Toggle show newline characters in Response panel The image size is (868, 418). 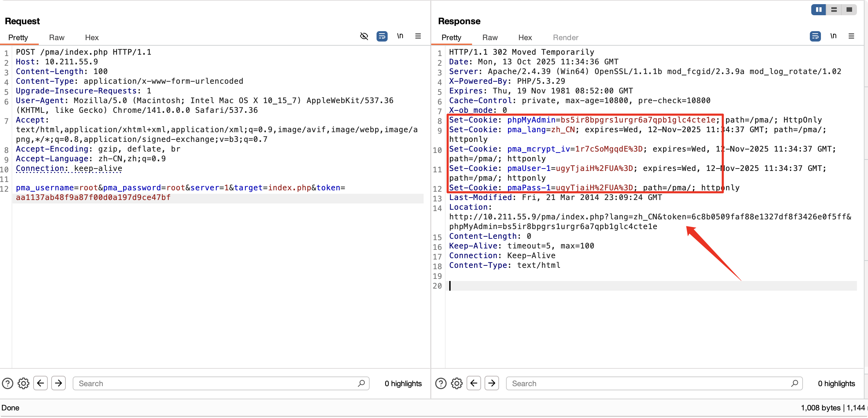(833, 36)
